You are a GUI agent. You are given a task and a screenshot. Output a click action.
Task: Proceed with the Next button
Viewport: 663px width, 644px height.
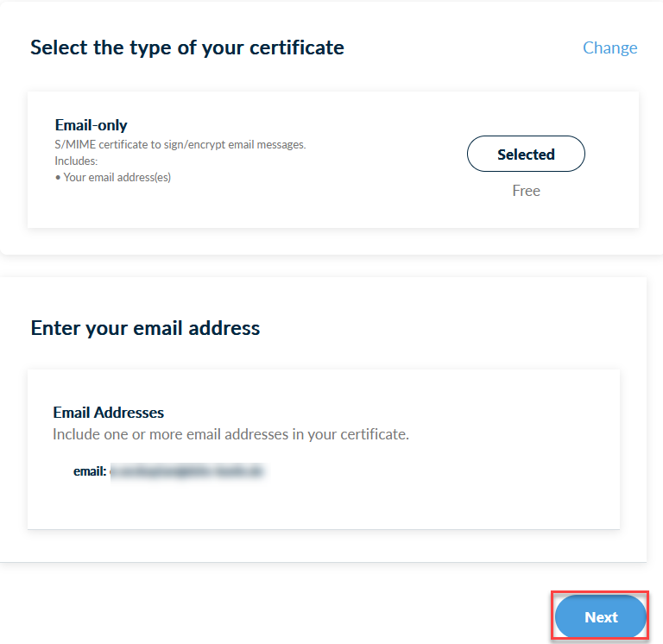click(601, 616)
